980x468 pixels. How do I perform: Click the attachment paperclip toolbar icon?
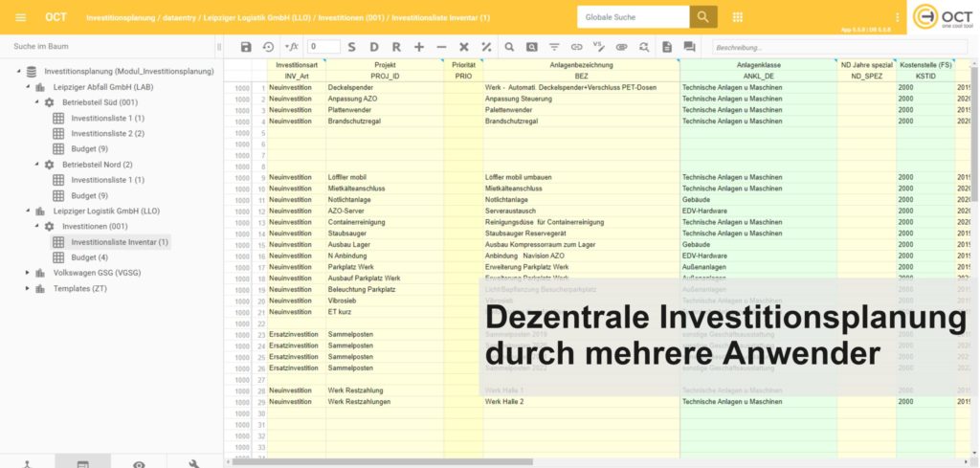pyautogui.click(x=621, y=47)
